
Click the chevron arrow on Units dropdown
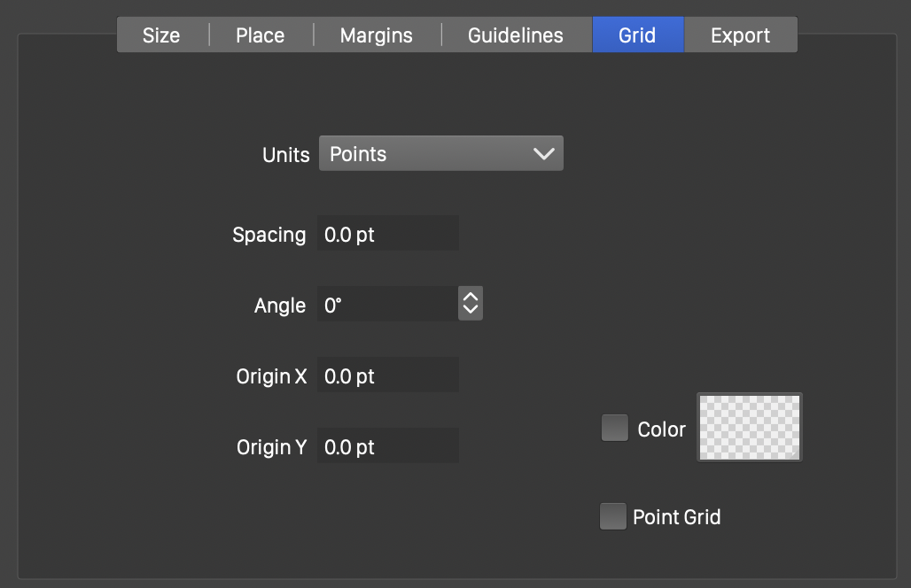[543, 154]
